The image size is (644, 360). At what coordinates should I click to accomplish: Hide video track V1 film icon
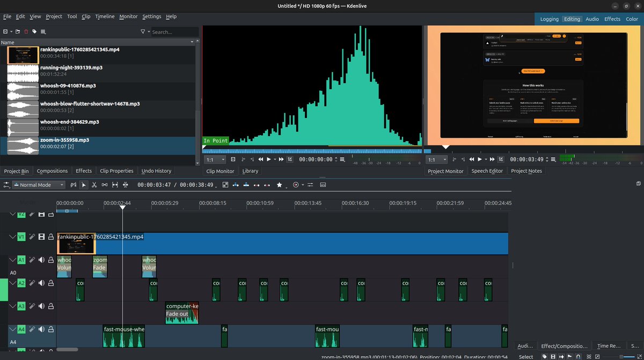[41, 237]
